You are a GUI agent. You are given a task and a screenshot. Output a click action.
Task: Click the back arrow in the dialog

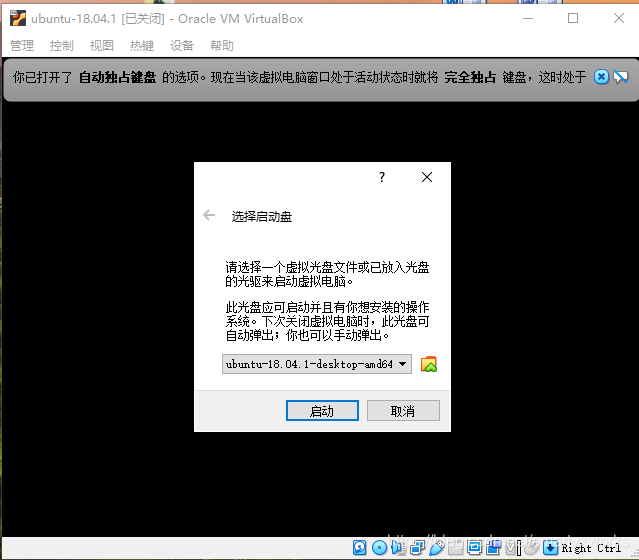(x=209, y=215)
